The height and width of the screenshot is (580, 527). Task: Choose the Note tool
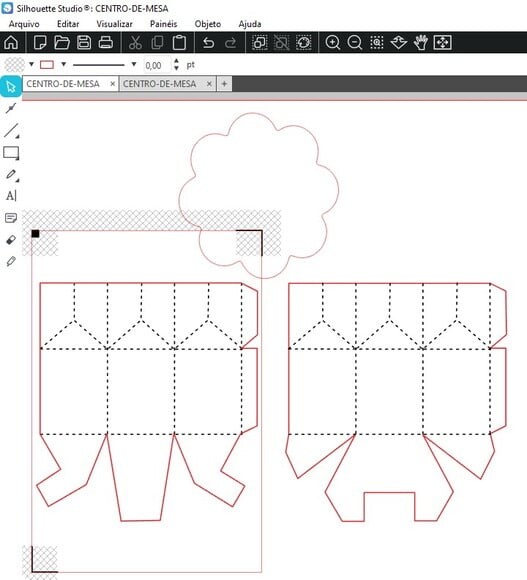point(11,218)
